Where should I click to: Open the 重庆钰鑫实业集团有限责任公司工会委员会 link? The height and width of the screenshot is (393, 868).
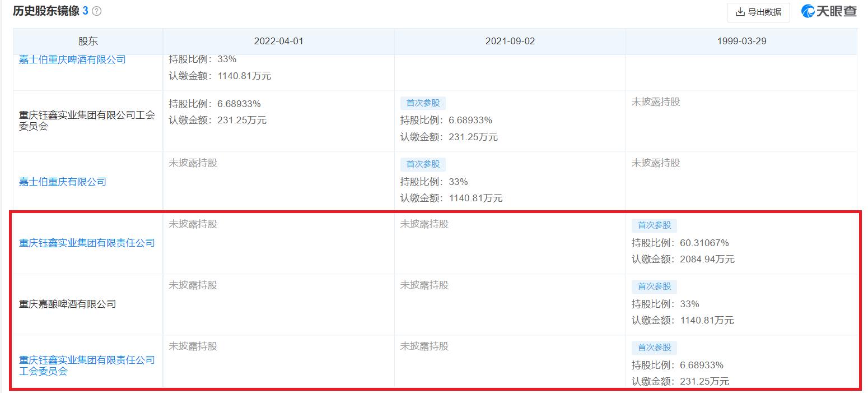87,366
